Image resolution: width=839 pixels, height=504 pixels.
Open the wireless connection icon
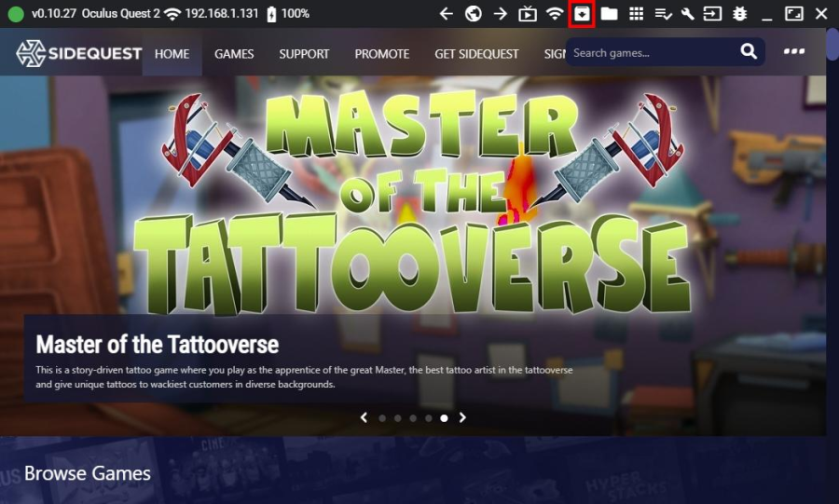pos(555,14)
